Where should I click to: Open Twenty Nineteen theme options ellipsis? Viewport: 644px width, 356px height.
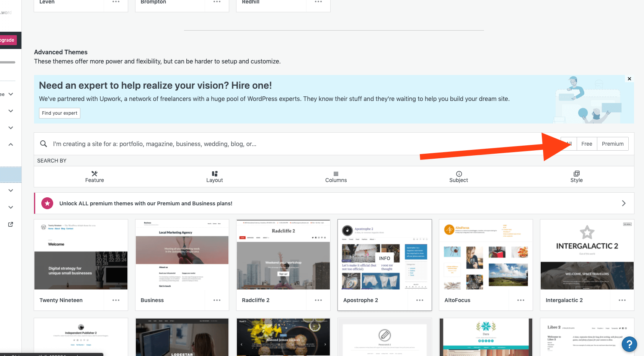pyautogui.click(x=116, y=300)
